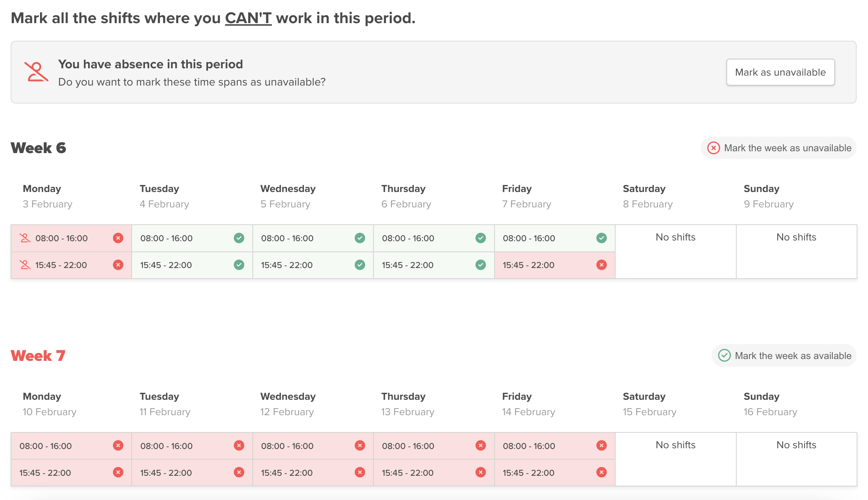
Task: Click green check on Thursday 6 February 08:00 shift
Action: pos(480,238)
